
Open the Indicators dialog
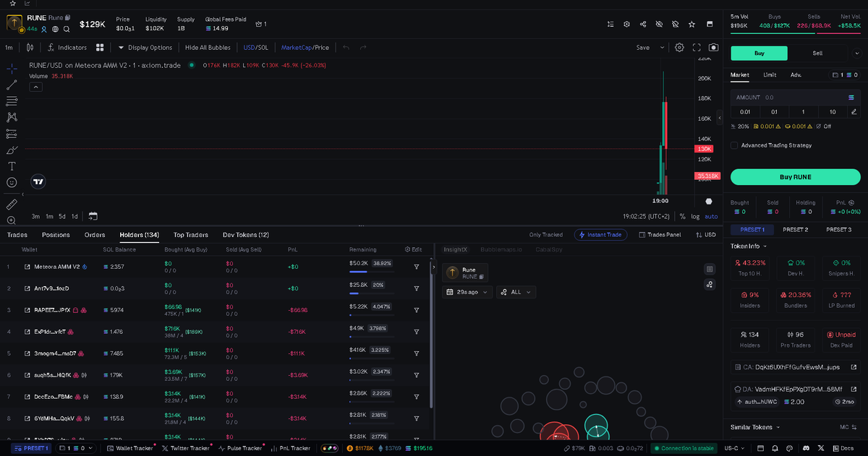click(x=67, y=48)
